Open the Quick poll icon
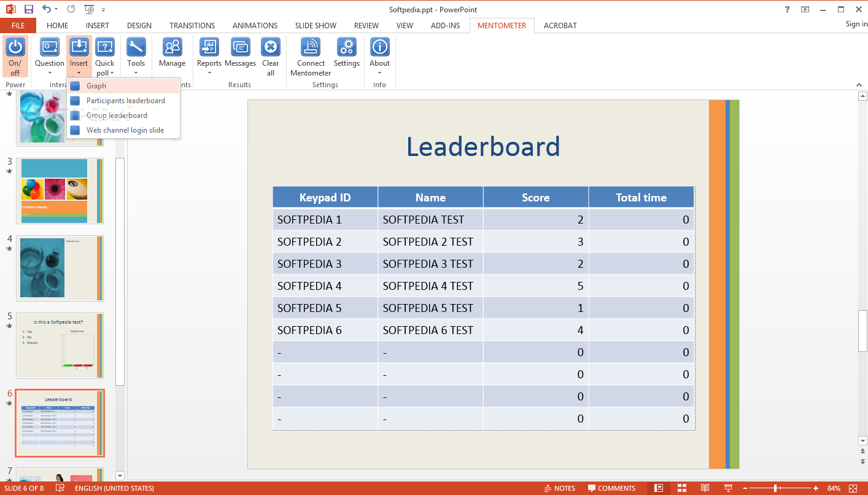 tap(105, 48)
